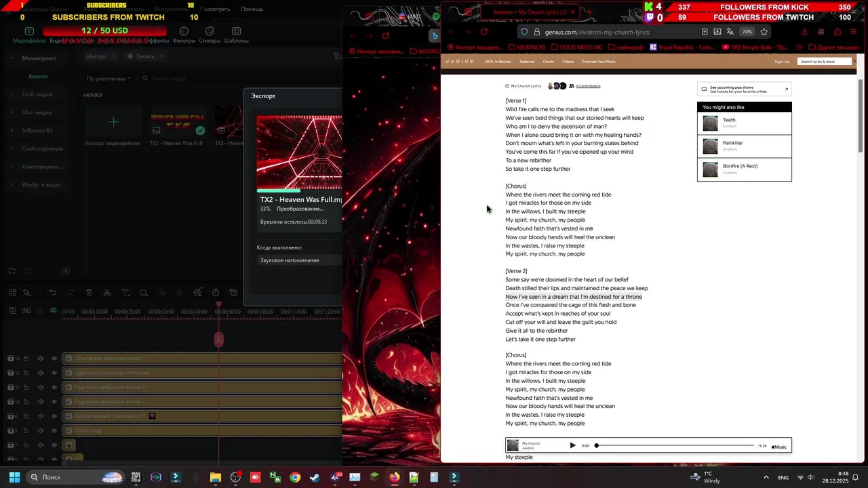The width and height of the screenshot is (868, 488).
Task: Click the See upcoming pop shows banner
Action: click(744, 89)
